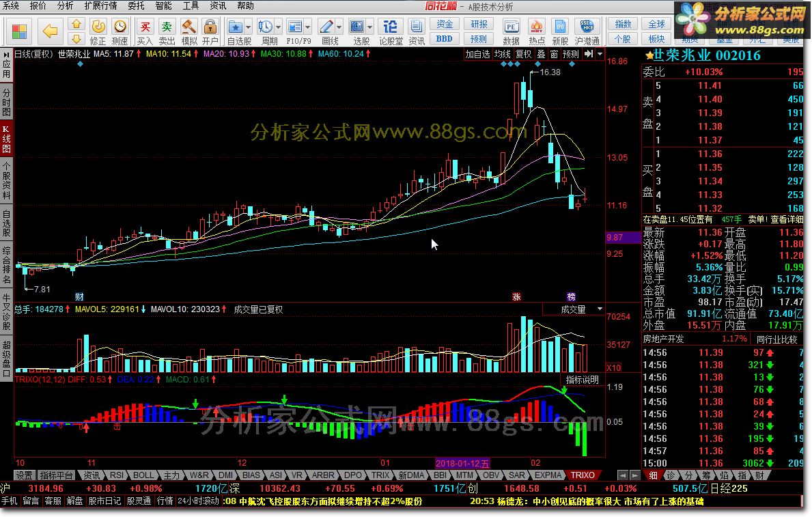
Task: Expand the F10/F9 dropdown arrow
Action: pyautogui.click(x=307, y=27)
